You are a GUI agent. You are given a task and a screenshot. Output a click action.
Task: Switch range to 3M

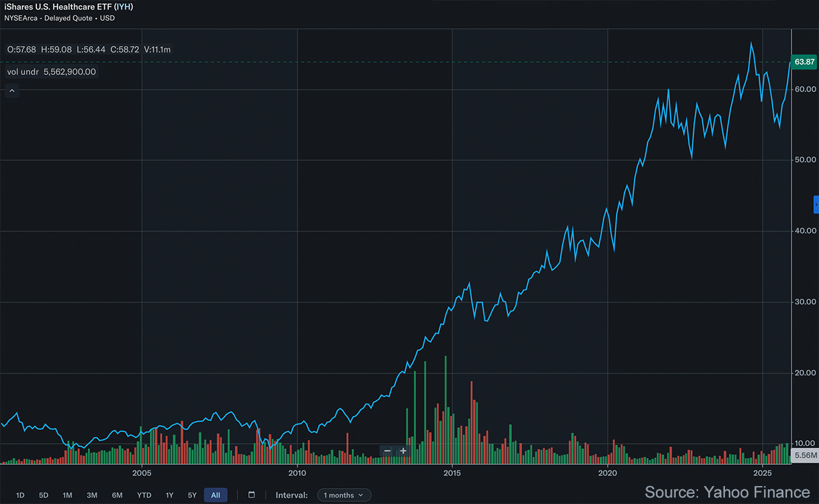point(92,495)
